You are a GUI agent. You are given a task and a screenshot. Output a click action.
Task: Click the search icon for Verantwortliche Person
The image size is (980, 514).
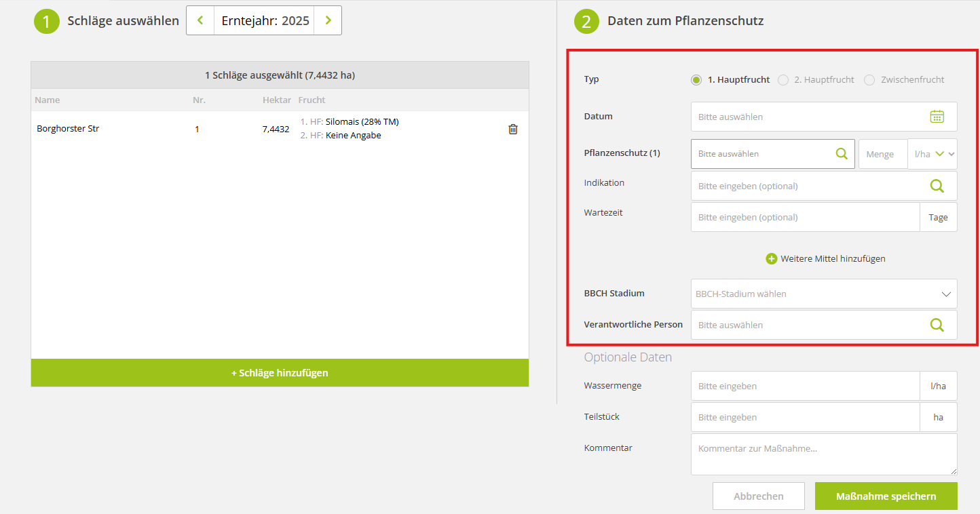click(937, 325)
